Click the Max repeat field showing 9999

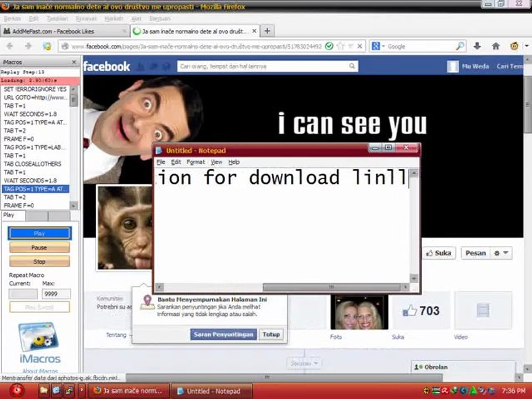(x=56, y=294)
